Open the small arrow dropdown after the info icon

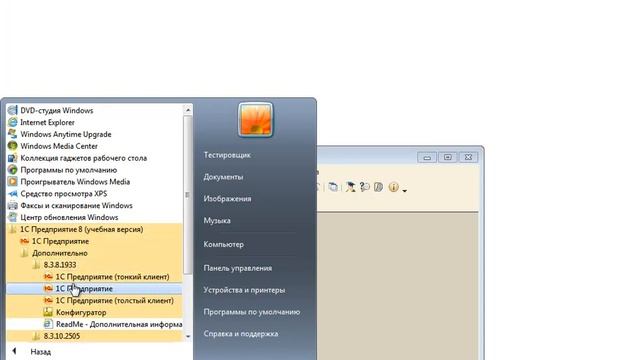pos(404,190)
